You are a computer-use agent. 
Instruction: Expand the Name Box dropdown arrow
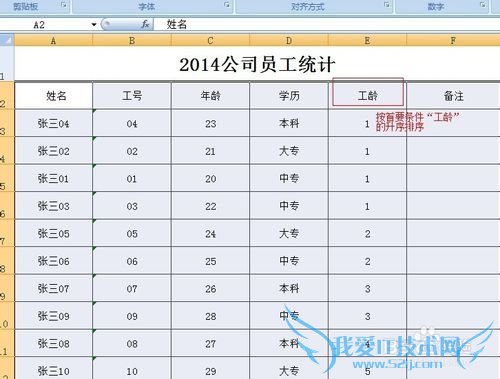94,24
